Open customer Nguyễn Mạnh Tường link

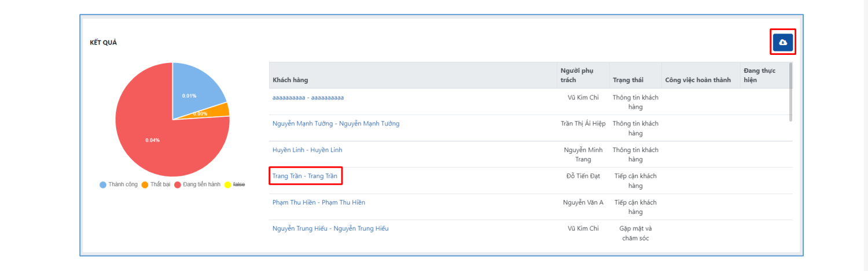[x=336, y=124]
